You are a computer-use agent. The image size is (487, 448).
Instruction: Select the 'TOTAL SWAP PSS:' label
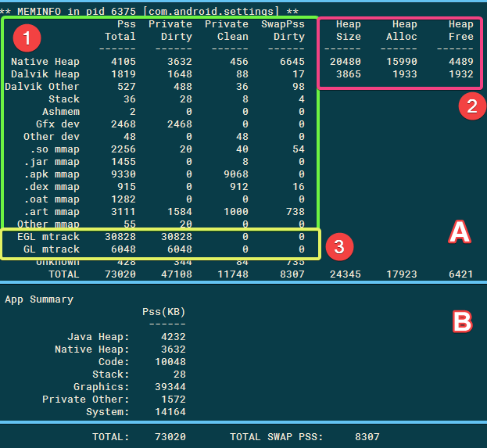[x=277, y=437]
